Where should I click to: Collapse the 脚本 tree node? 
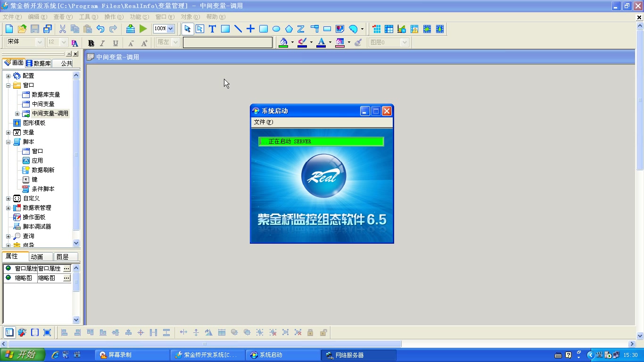(8, 142)
